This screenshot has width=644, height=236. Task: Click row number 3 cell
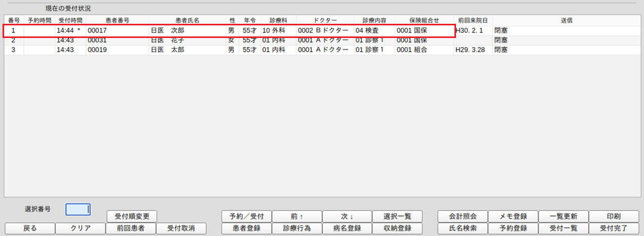click(14, 50)
